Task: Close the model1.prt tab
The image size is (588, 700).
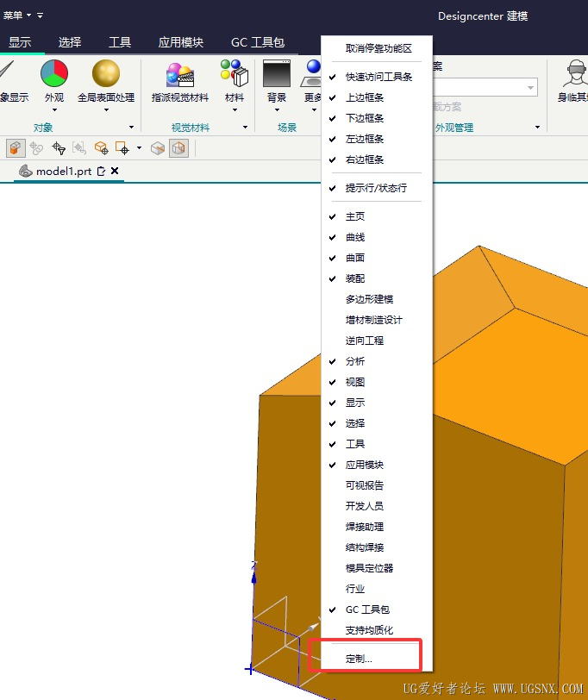Action: (x=115, y=171)
